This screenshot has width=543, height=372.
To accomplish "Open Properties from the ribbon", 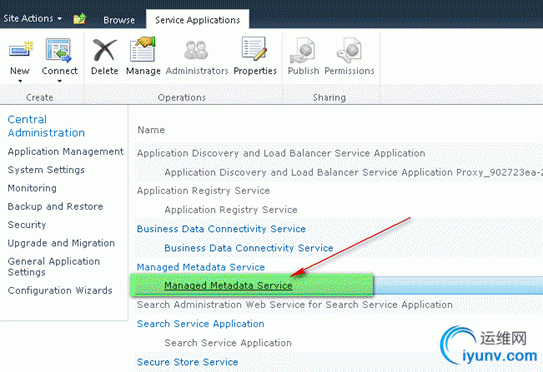I will (x=254, y=51).
